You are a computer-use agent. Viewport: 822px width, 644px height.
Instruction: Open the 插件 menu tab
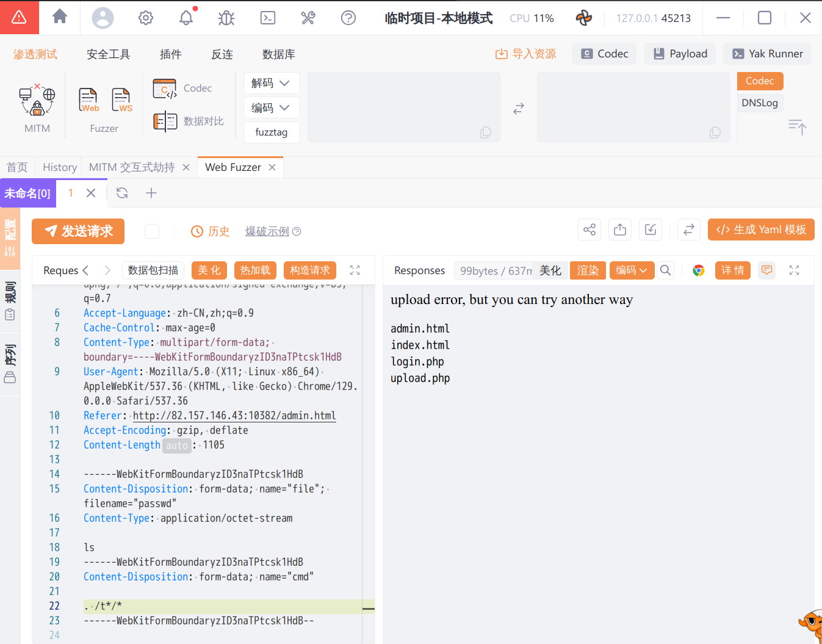click(x=171, y=54)
